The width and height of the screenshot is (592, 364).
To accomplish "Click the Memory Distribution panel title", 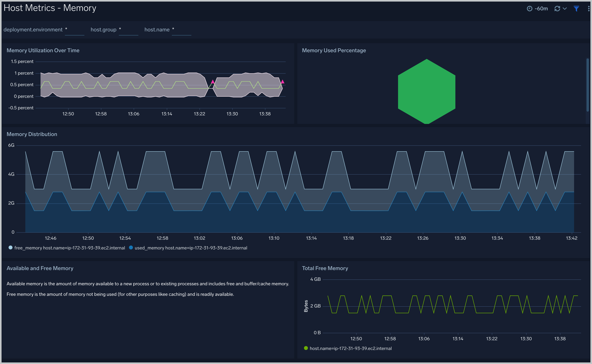I will [32, 134].
